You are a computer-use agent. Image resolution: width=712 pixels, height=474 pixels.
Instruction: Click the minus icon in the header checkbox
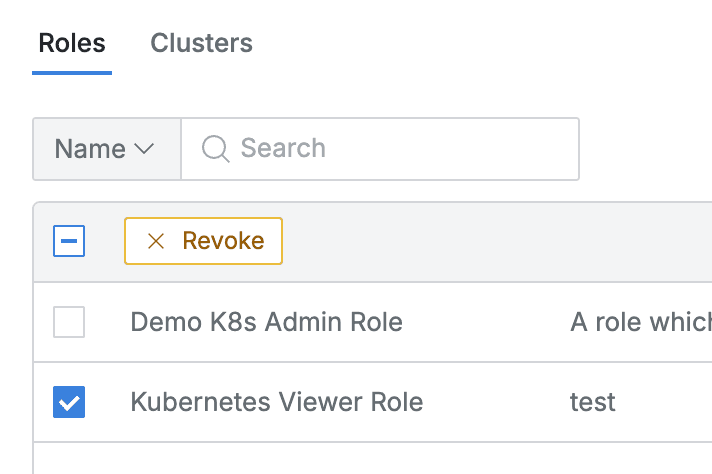pyautogui.click(x=69, y=241)
